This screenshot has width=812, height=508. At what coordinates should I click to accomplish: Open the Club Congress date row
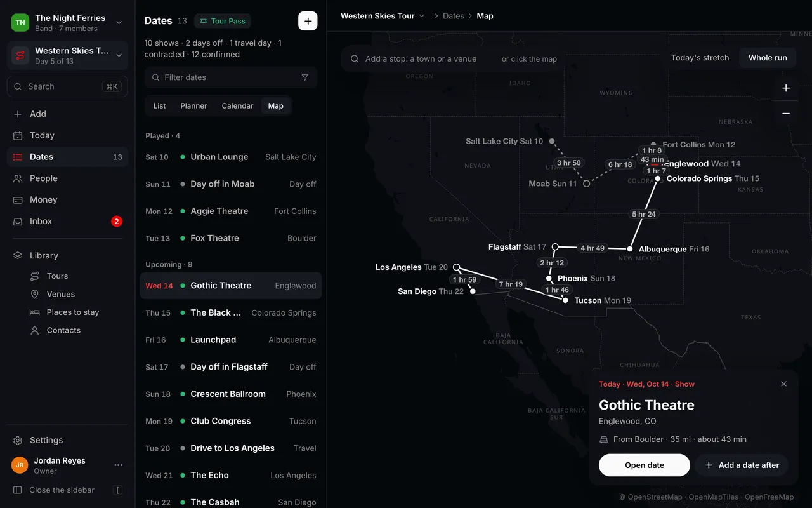(x=231, y=421)
